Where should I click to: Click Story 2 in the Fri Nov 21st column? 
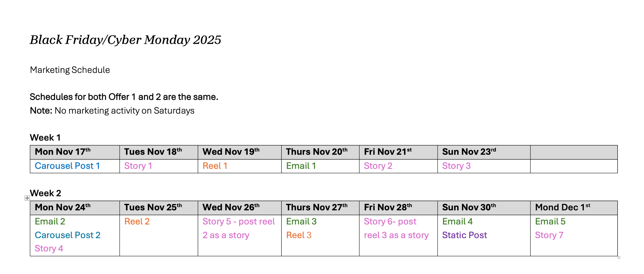point(378,166)
